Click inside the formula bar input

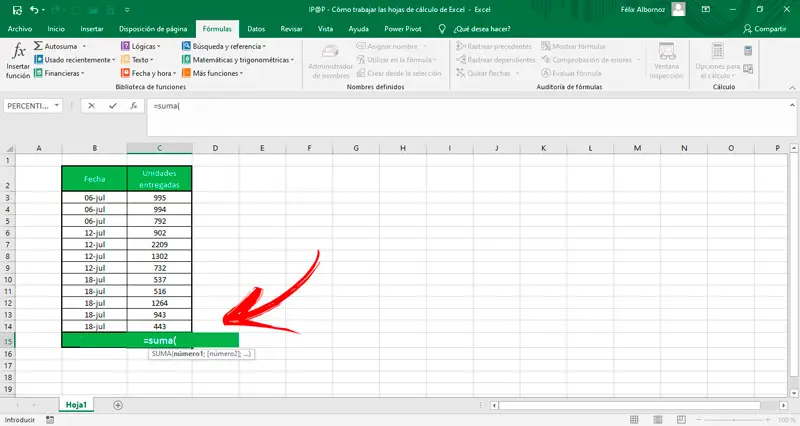pyautogui.click(x=467, y=117)
